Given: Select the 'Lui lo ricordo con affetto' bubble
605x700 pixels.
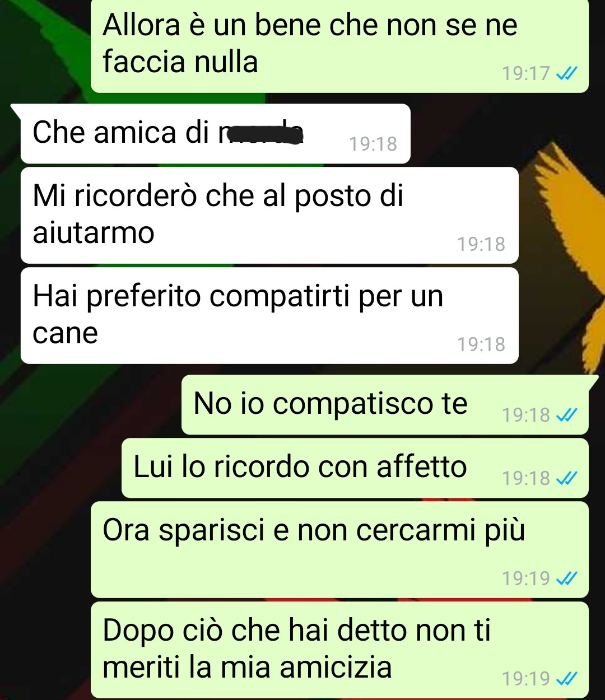Looking at the screenshot, I should click(x=355, y=468).
